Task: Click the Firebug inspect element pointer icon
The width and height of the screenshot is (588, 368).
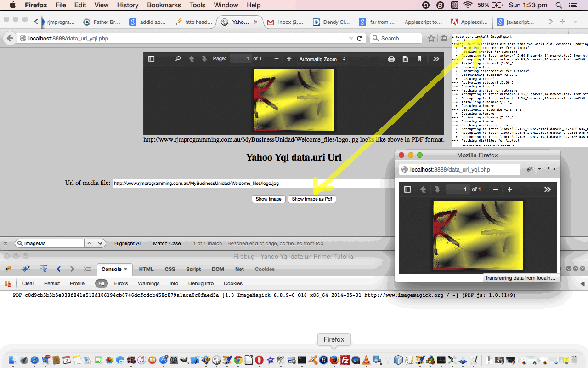Action: pos(44,269)
